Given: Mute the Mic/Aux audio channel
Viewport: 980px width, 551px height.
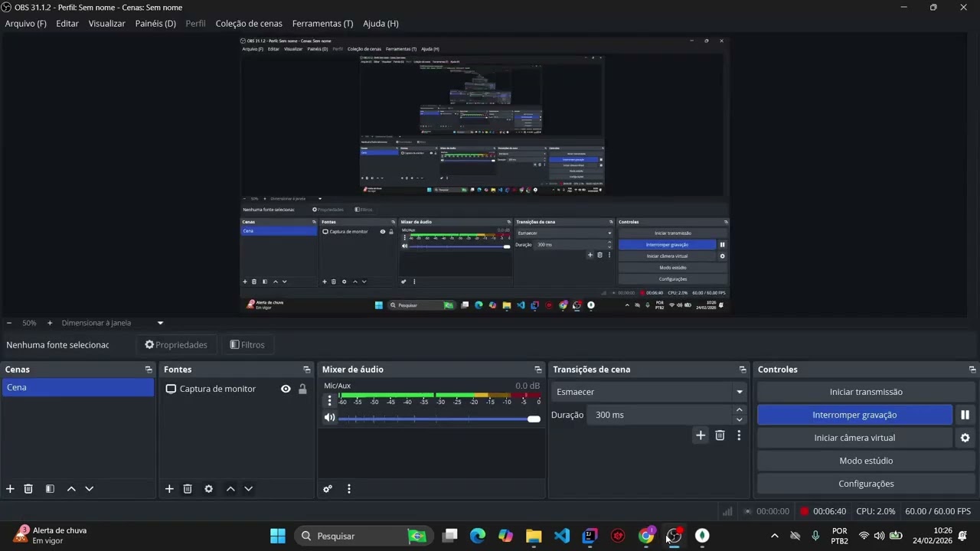Looking at the screenshot, I should coord(329,418).
